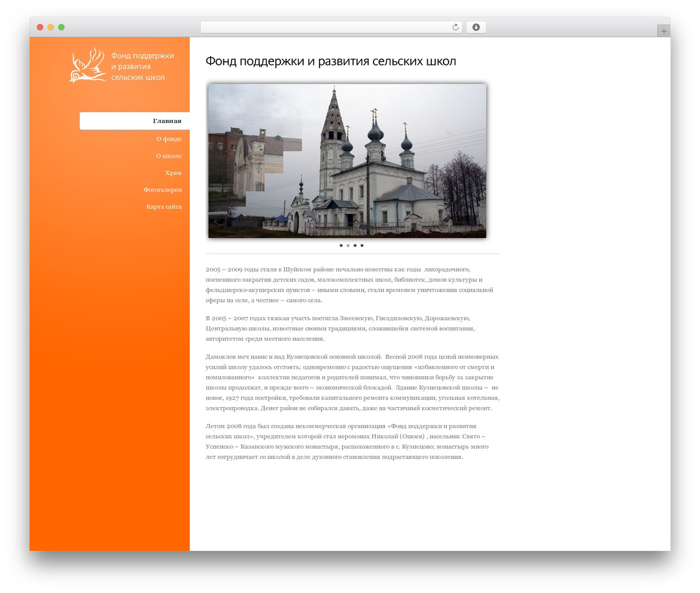The height and width of the screenshot is (593, 700).
Task: Close the browser window
Action: click(x=40, y=27)
